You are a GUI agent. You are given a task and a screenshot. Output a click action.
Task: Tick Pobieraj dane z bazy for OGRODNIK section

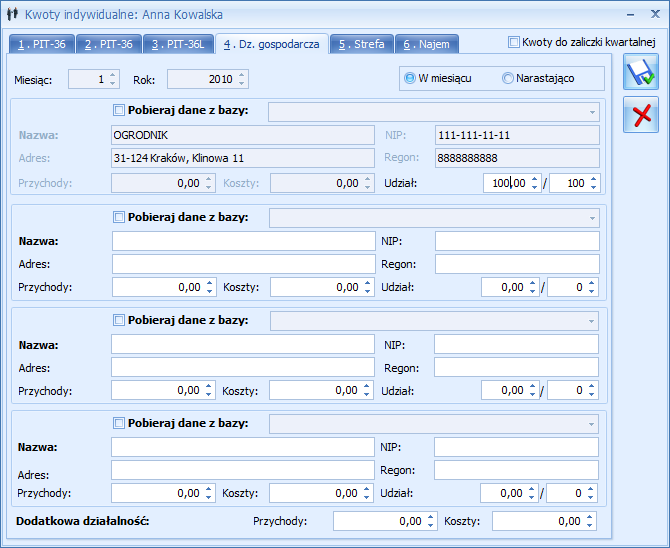click(x=118, y=110)
